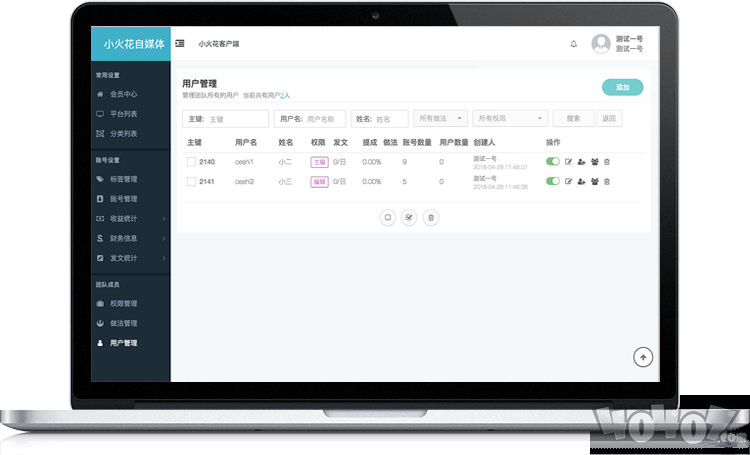Click the 添加 button
The height and width of the screenshot is (455, 750).
[x=622, y=87]
